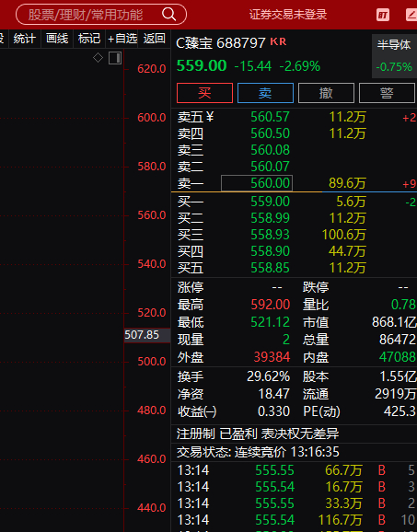Click 买三 volume 100.6万
Viewport: 417px width, 532px height.
[343, 235]
